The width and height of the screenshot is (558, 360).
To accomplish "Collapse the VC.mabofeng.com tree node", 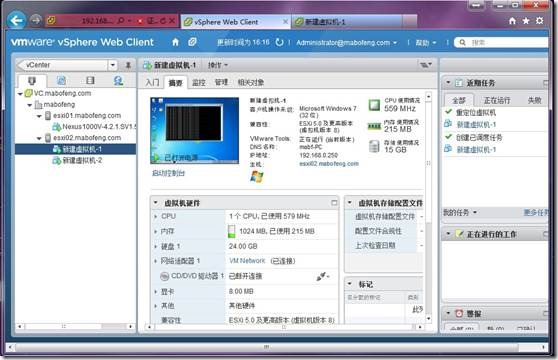I will click(x=20, y=94).
